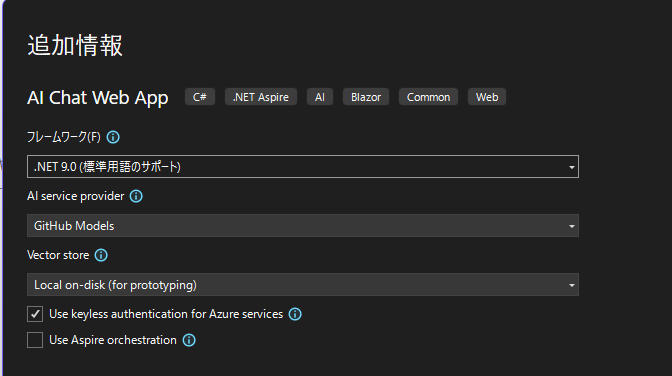Click the info icon beside AI service provider
Screen dimensions: 672x376
[x=136, y=196]
